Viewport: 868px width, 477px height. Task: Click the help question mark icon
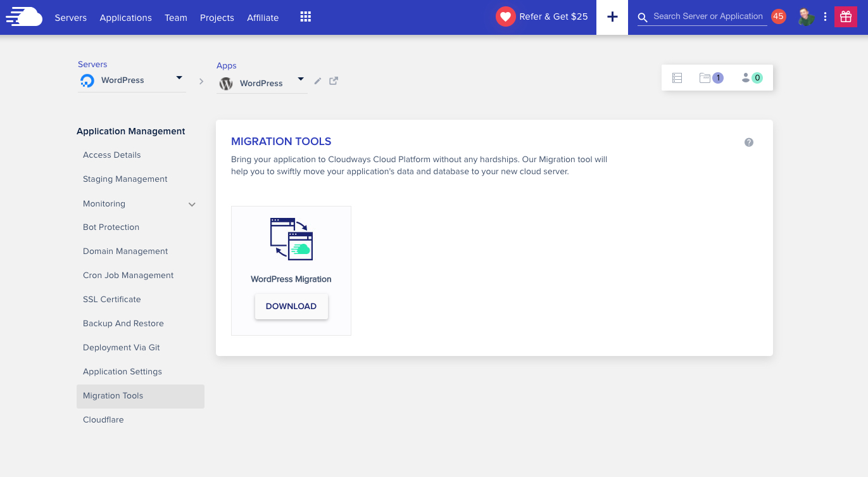coord(748,143)
